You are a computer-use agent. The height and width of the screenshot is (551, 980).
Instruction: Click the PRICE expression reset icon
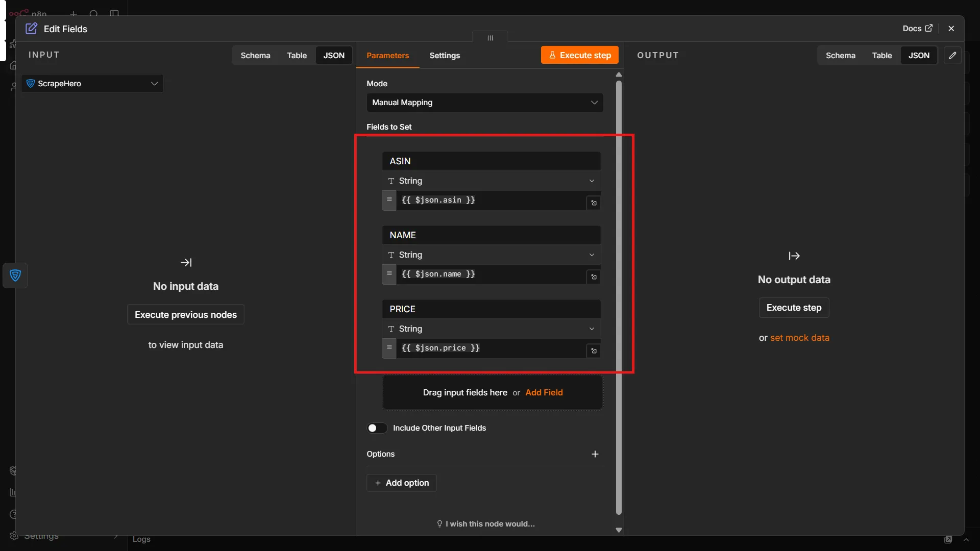tap(594, 351)
